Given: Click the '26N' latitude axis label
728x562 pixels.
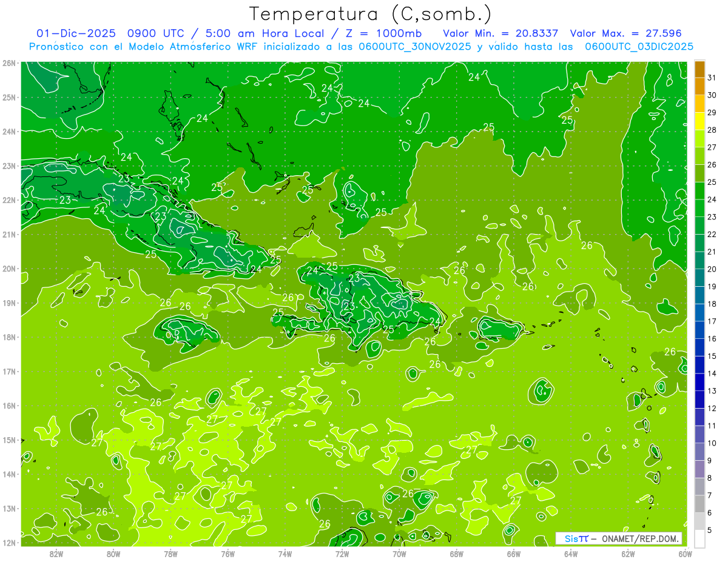Looking at the screenshot, I should (8, 63).
